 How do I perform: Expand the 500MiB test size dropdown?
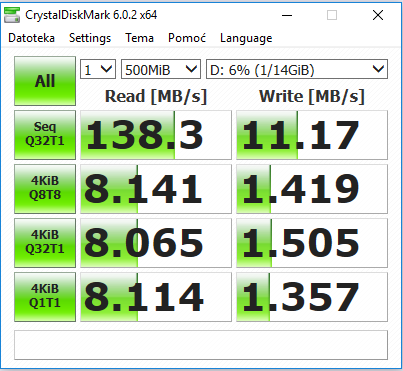point(161,69)
